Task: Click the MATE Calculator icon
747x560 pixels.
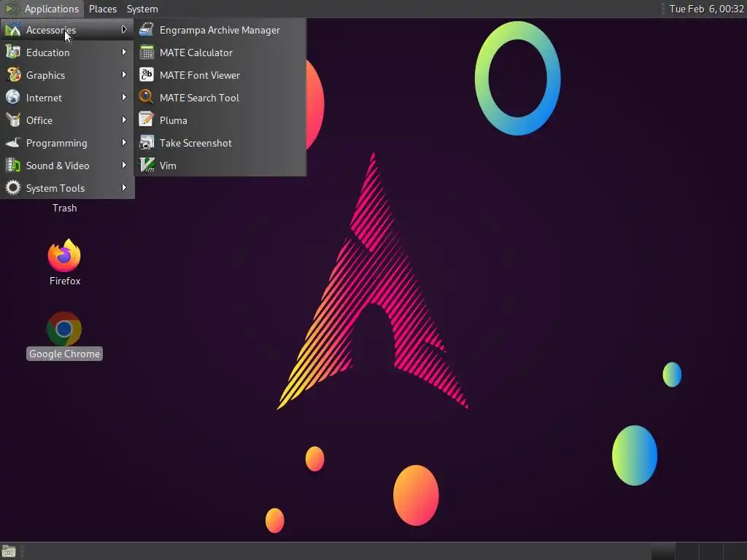Action: (146, 52)
